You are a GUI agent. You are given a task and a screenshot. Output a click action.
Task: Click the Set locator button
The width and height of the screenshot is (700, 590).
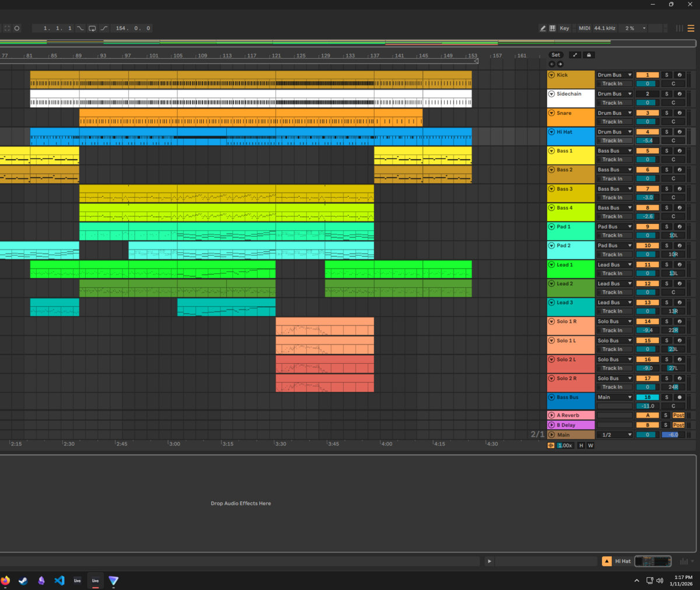556,55
